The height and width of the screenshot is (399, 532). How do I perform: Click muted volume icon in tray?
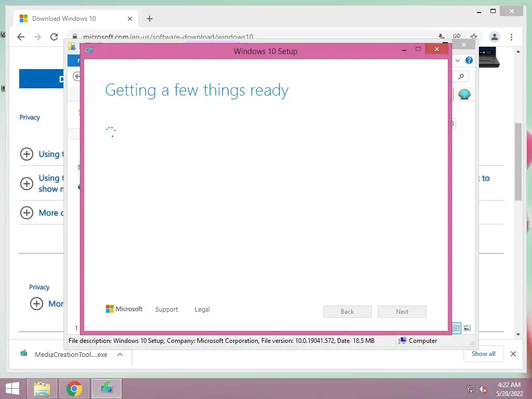coord(483,389)
